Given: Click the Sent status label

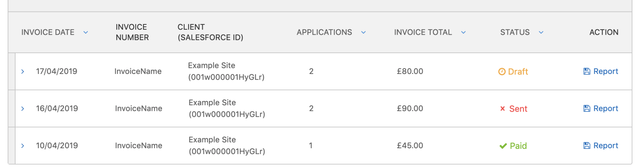Looking at the screenshot, I should coord(518,109).
